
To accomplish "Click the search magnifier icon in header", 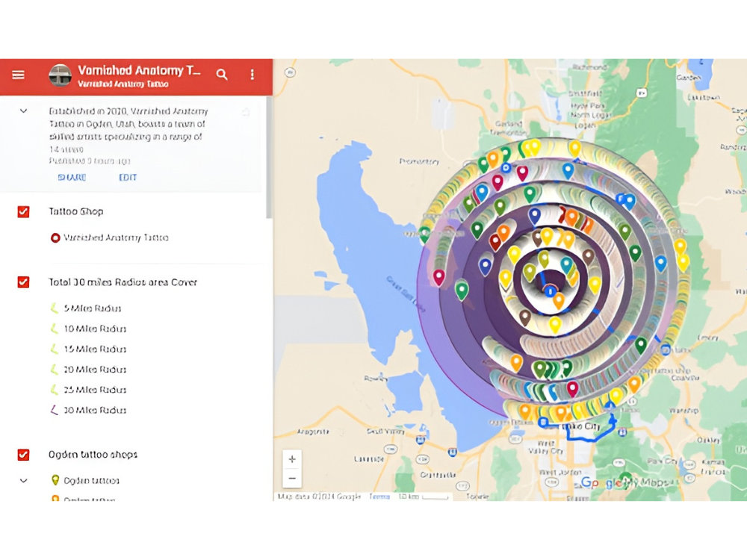I will click(x=222, y=74).
